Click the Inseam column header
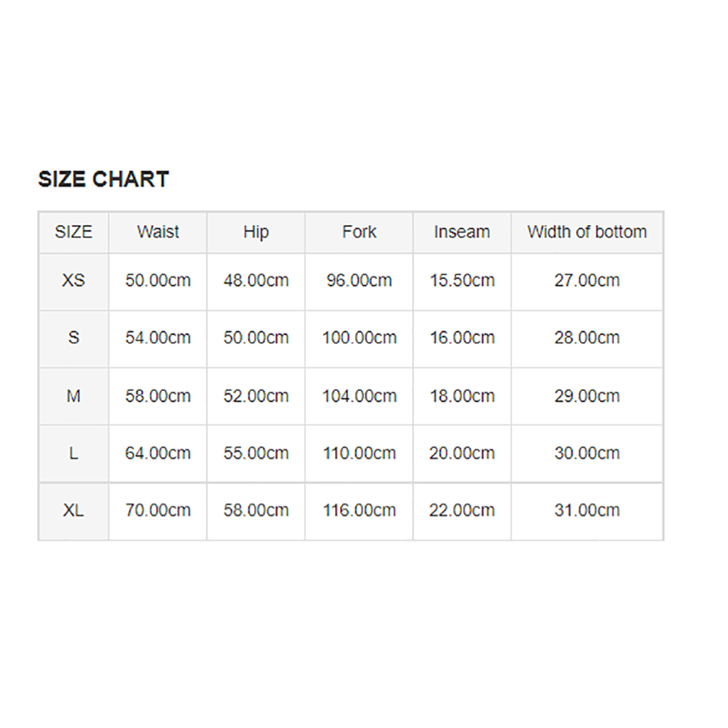The image size is (728, 728). [x=462, y=232]
